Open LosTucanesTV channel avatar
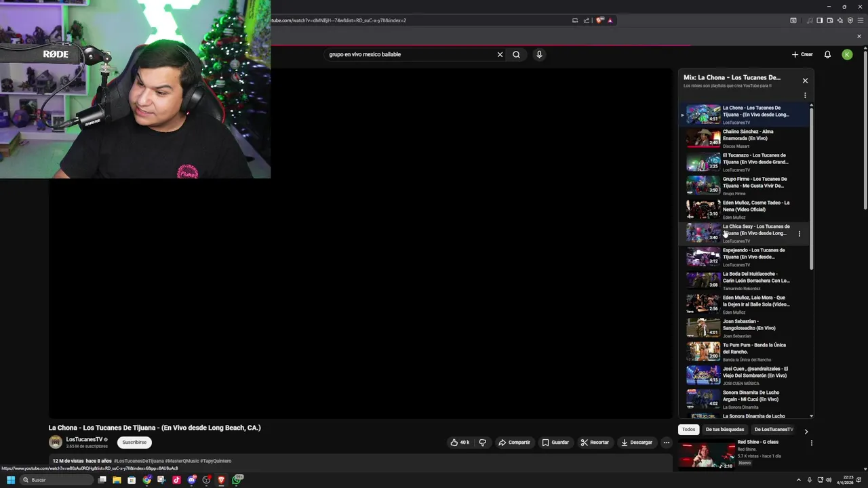The image size is (868, 488). [x=56, y=443]
